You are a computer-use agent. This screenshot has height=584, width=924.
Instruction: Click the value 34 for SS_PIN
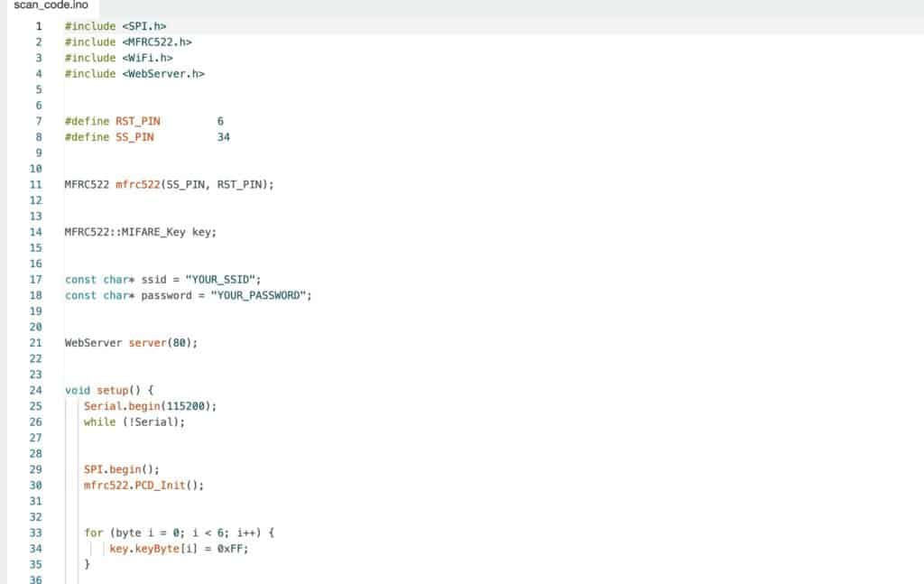coord(224,137)
